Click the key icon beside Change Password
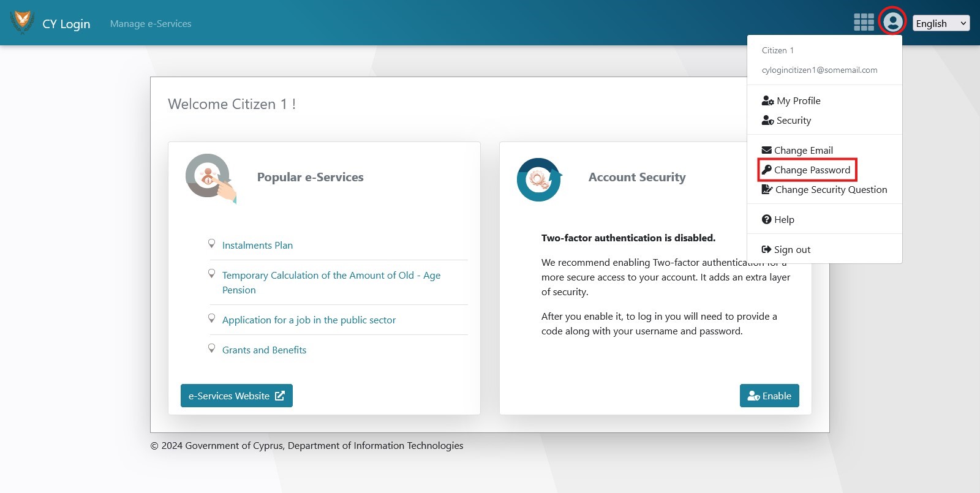Screen dimensions: 980x493 click(766, 170)
